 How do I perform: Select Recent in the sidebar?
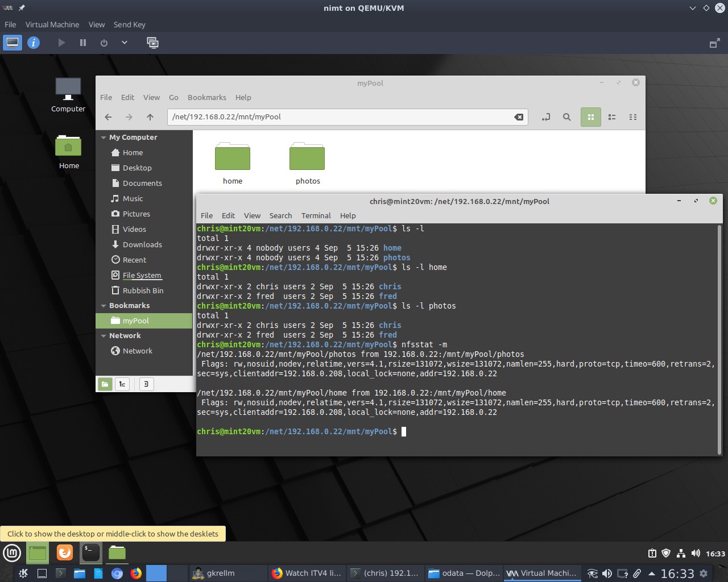(144, 260)
